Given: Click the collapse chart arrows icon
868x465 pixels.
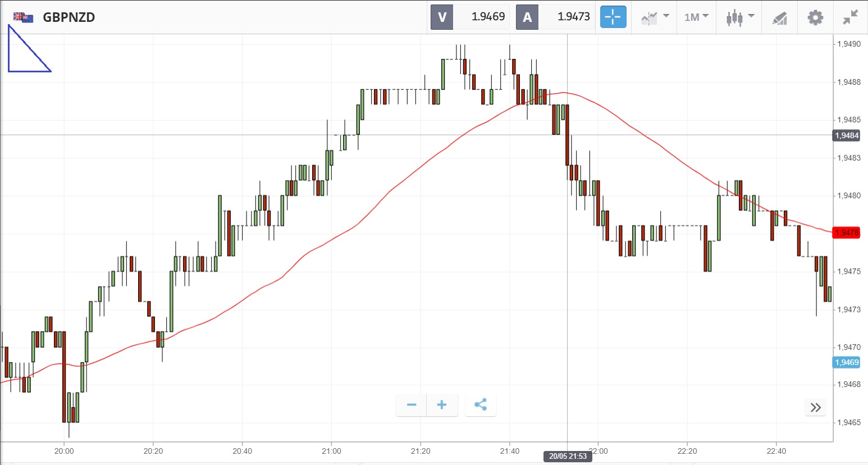Looking at the screenshot, I should [x=851, y=17].
